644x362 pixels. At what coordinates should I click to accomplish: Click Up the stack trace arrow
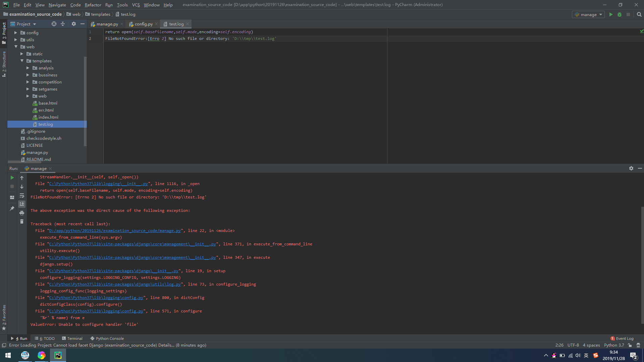coord(22,178)
